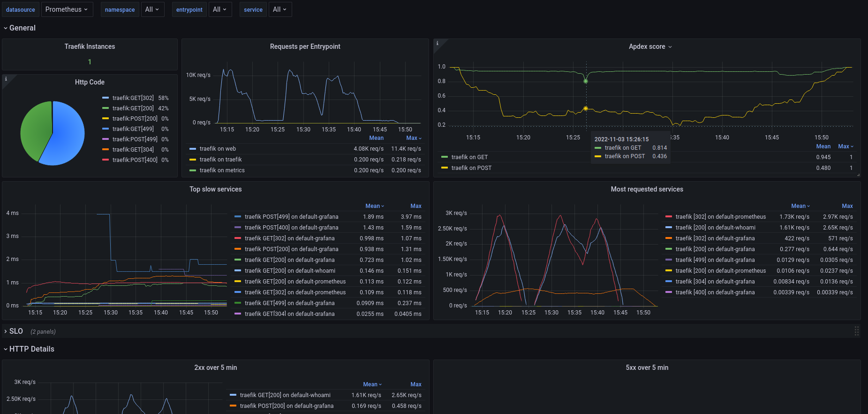Click the green color swatch for traefik on GET
This screenshot has width=868, height=414.
coord(445,157)
